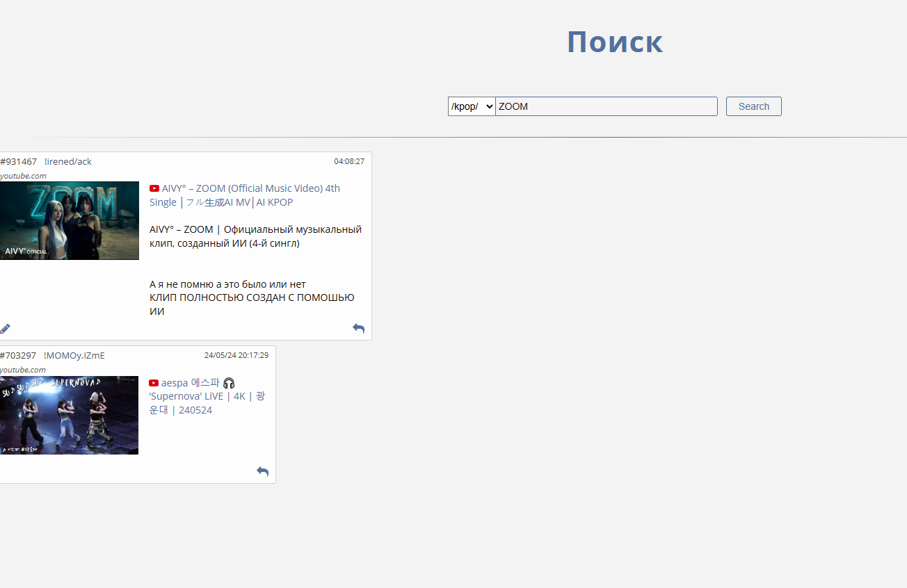The width and height of the screenshot is (907, 588).
Task: Click the AIVY ZOOM video thumbnail
Action: pyautogui.click(x=69, y=220)
